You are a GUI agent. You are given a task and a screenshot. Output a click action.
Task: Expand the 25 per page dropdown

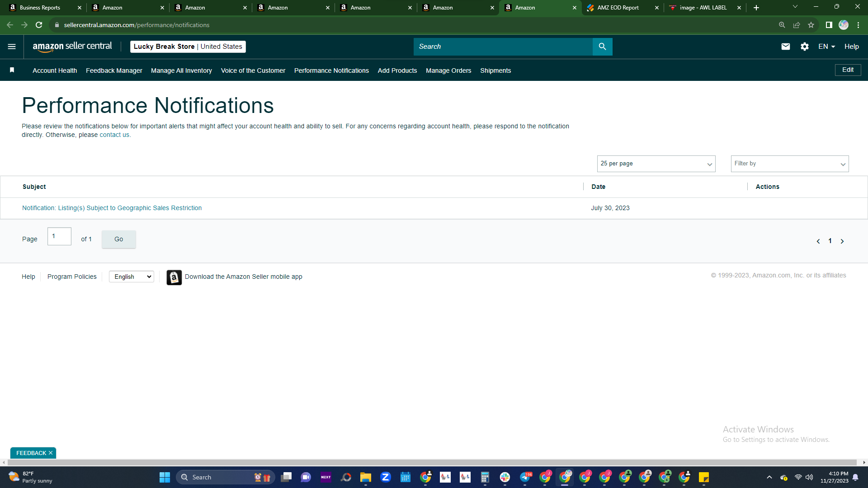(x=656, y=164)
